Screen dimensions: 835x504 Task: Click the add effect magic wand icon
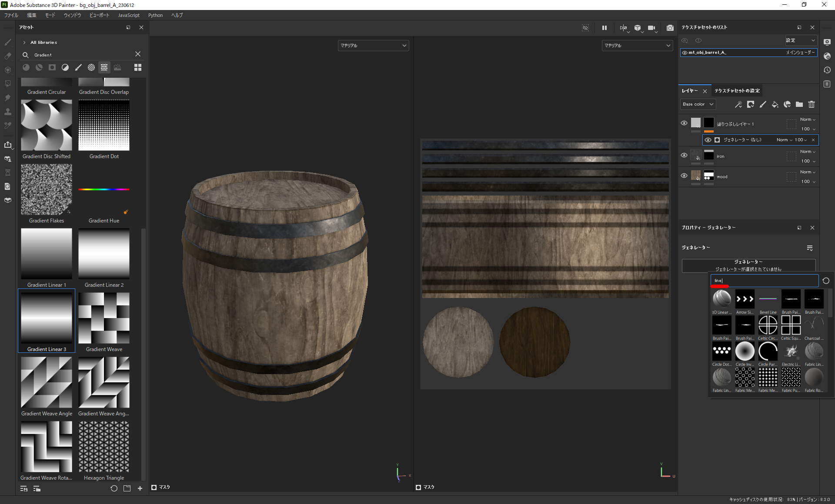(x=738, y=104)
